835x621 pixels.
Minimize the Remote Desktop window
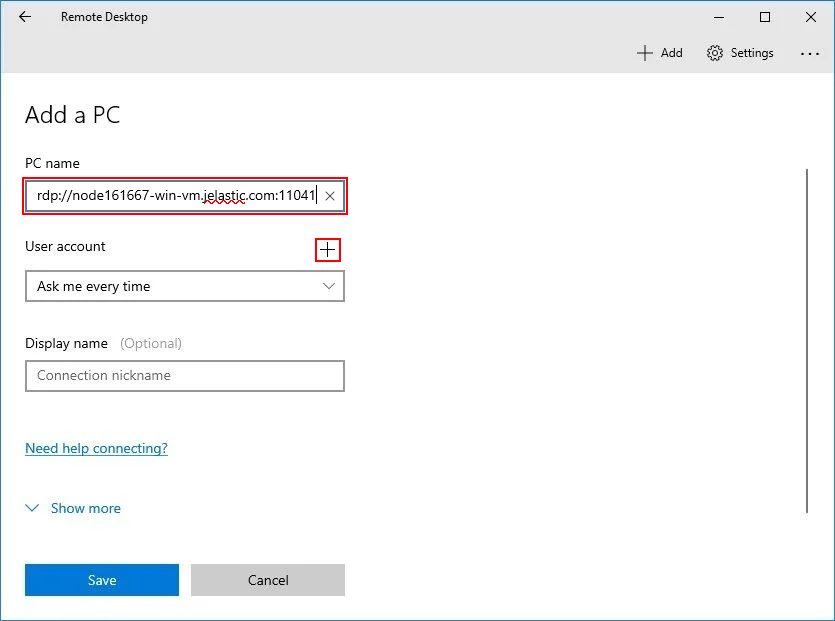(719, 17)
